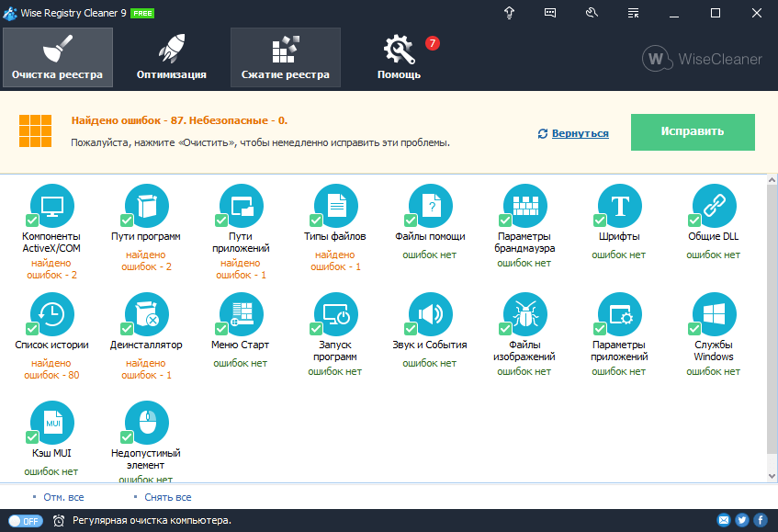Click the Типы файлов document icon
Image resolution: width=778 pixels, height=532 pixels.
[336, 206]
